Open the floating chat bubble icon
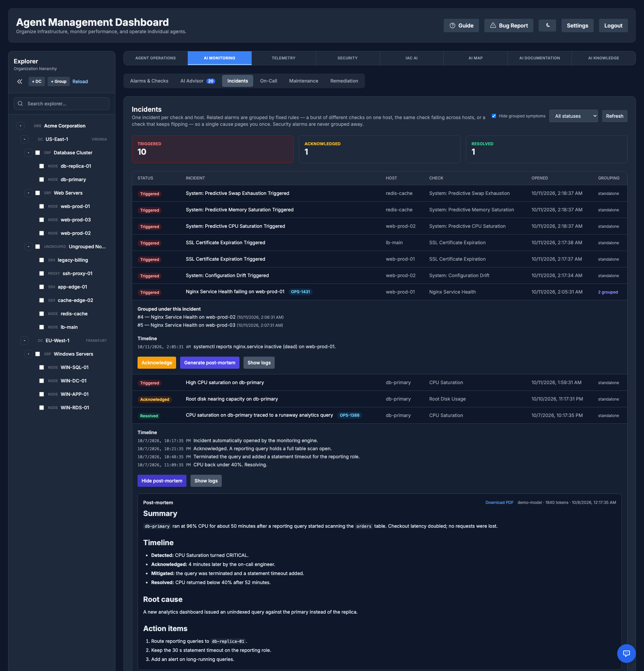This screenshot has width=644, height=671. 626,653
